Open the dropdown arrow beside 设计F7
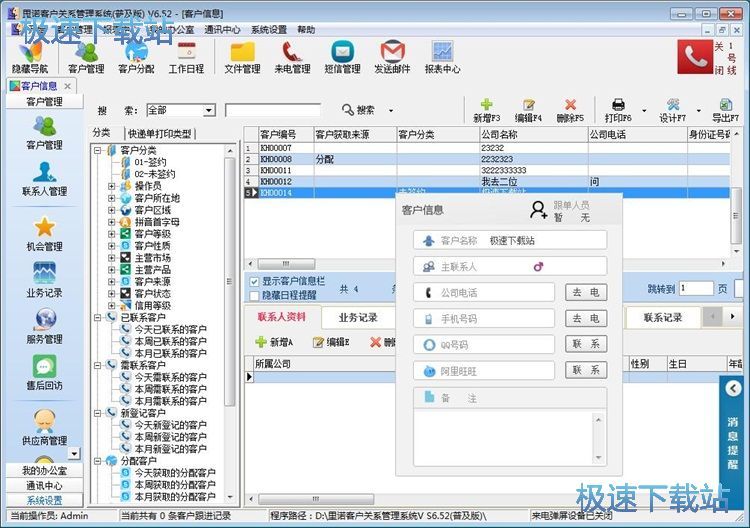The width and height of the screenshot is (750, 528). click(x=698, y=110)
